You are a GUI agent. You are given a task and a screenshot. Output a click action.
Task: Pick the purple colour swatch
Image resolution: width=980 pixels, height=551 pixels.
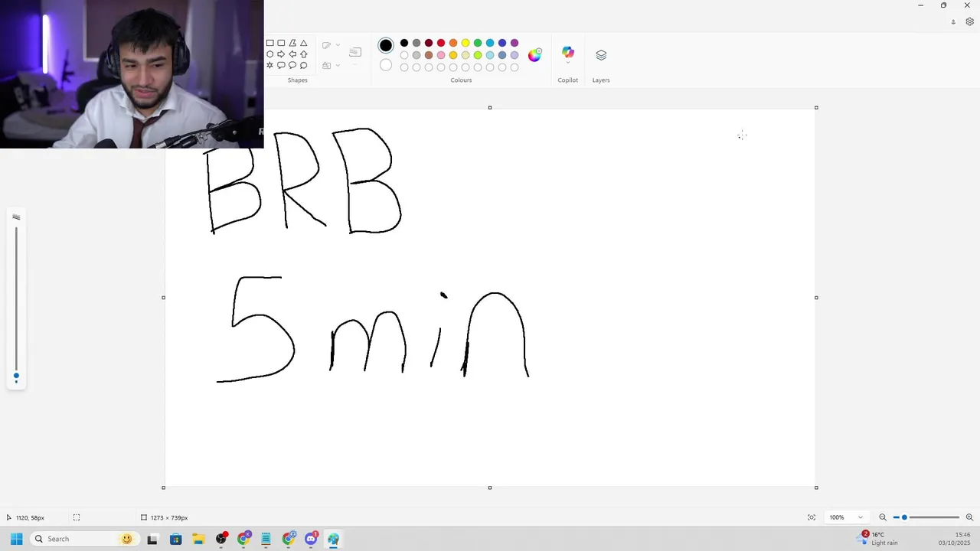point(514,43)
